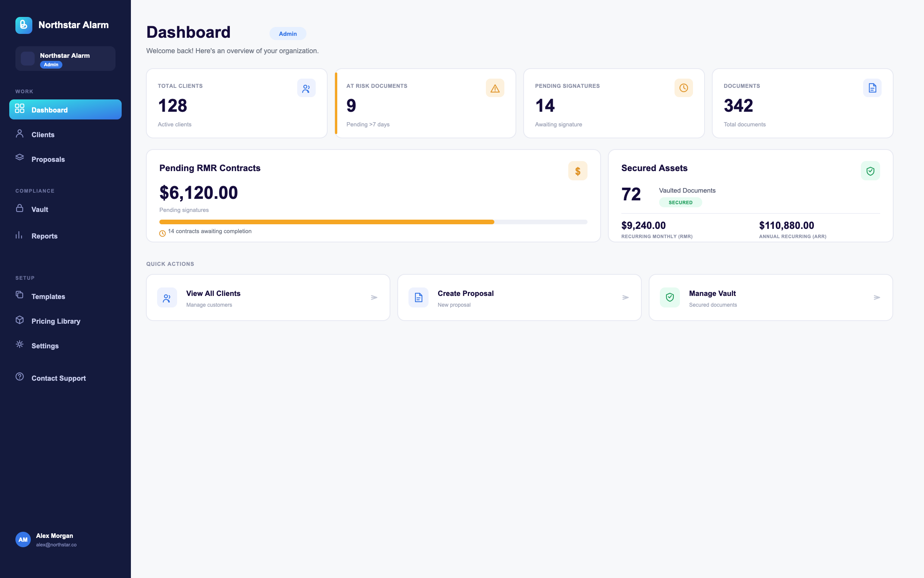Go to Clients in the sidebar
The image size is (924, 578).
point(65,134)
